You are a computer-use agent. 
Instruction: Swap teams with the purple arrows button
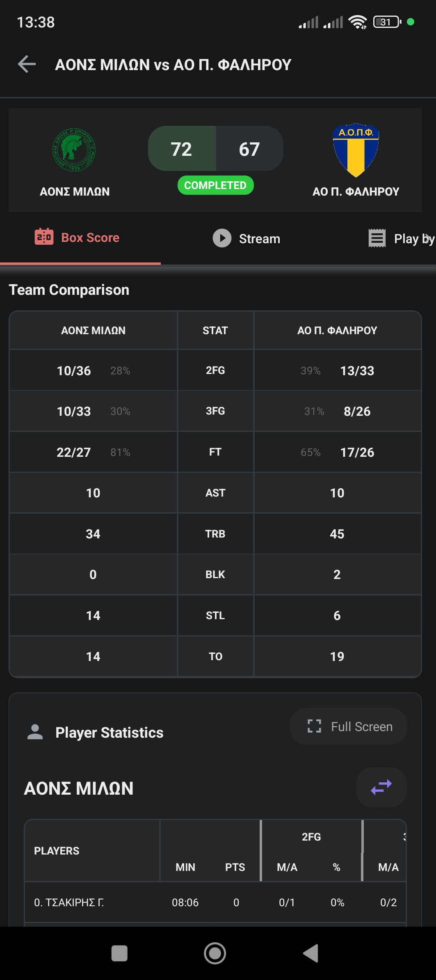click(x=381, y=787)
